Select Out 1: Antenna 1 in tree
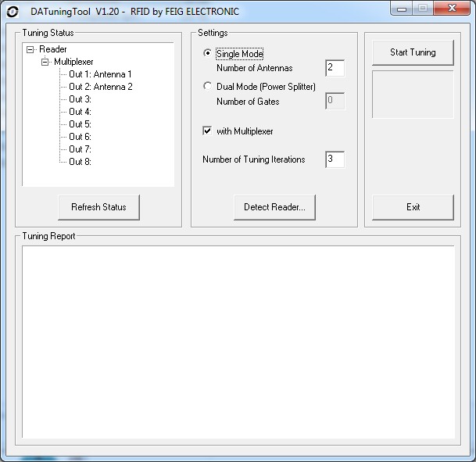This screenshot has width=476, height=462. 100,74
